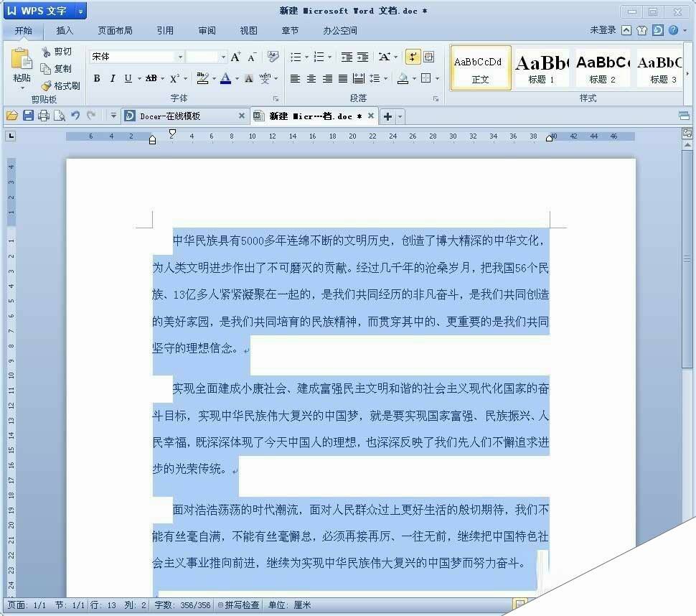Close the Docer-在线模板 tab
696x616 pixels.
click(x=242, y=116)
